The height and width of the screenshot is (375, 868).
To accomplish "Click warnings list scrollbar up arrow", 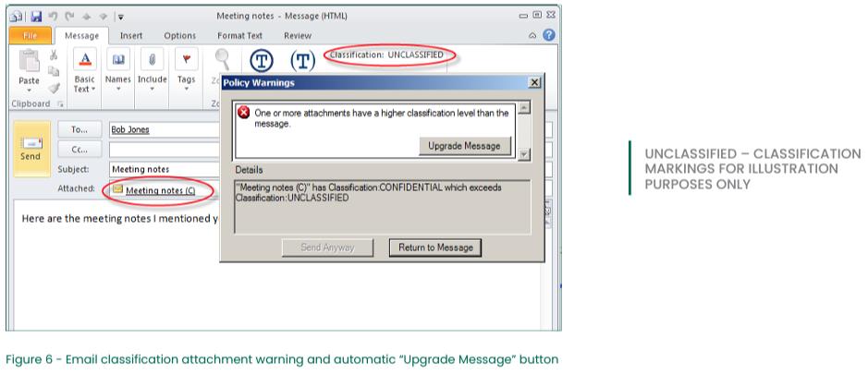I will click(524, 108).
